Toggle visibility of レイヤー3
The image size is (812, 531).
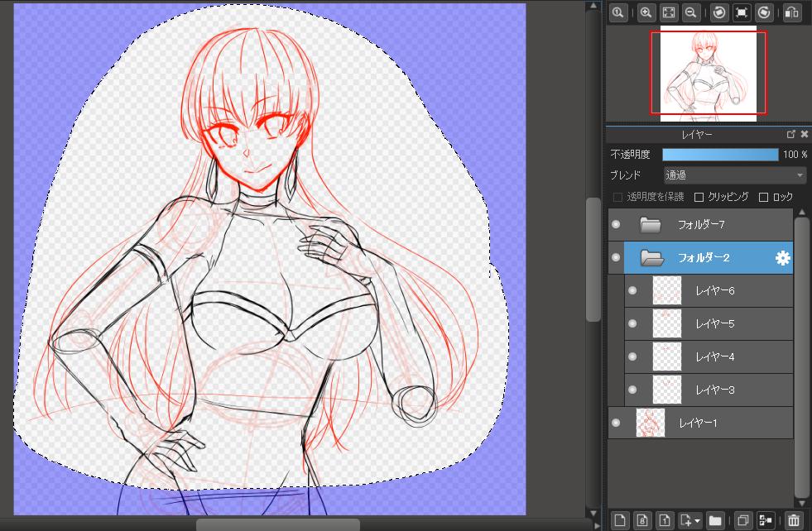click(x=632, y=390)
